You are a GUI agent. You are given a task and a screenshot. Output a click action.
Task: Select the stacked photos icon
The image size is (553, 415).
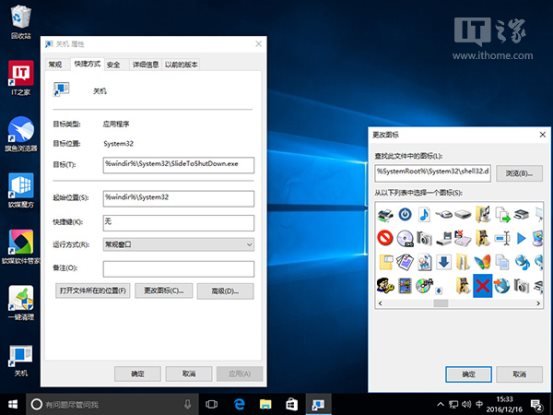(x=405, y=262)
